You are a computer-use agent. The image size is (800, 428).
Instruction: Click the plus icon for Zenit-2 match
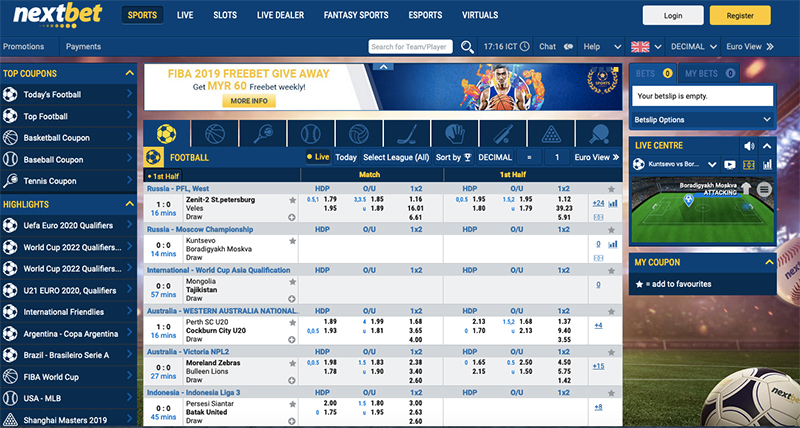292,217
